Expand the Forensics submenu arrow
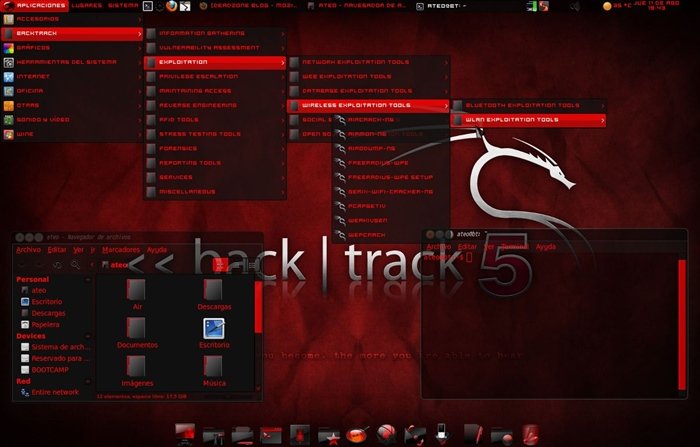The height and width of the screenshot is (447, 700). coord(283,149)
